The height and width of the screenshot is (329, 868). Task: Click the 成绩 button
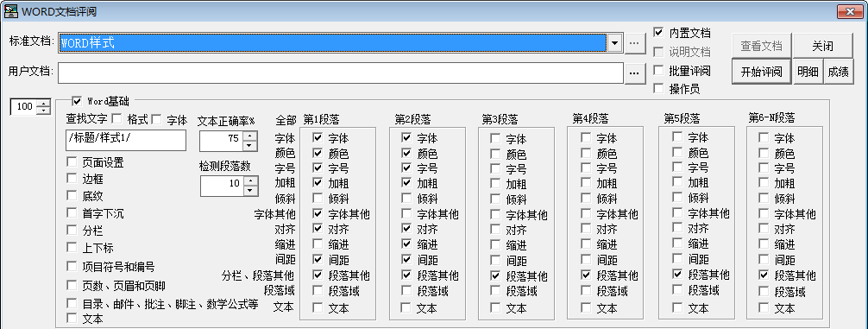point(838,72)
